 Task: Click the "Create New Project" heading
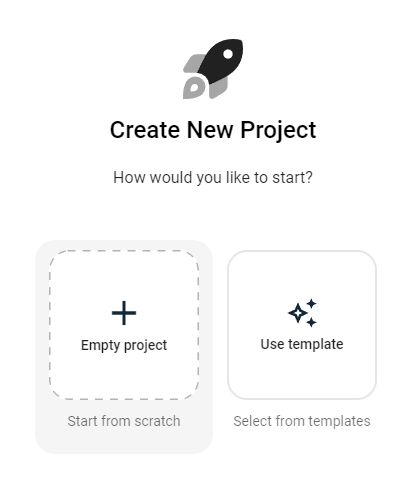click(x=213, y=130)
